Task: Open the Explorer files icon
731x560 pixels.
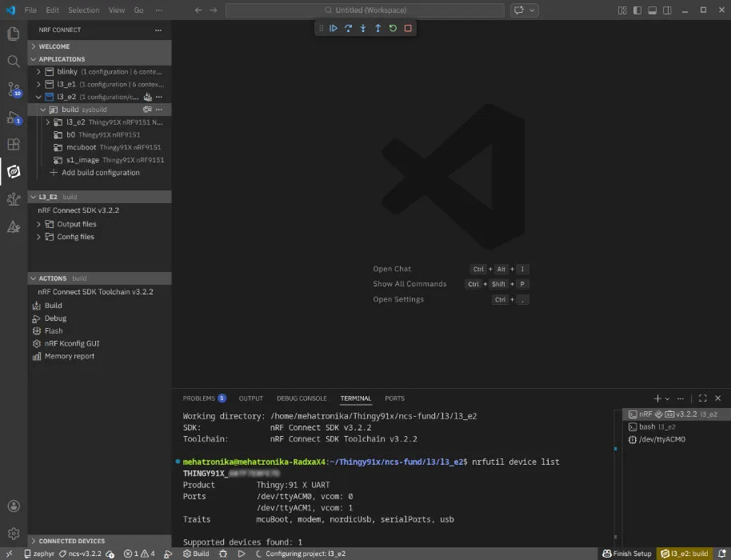Action: (x=13, y=34)
